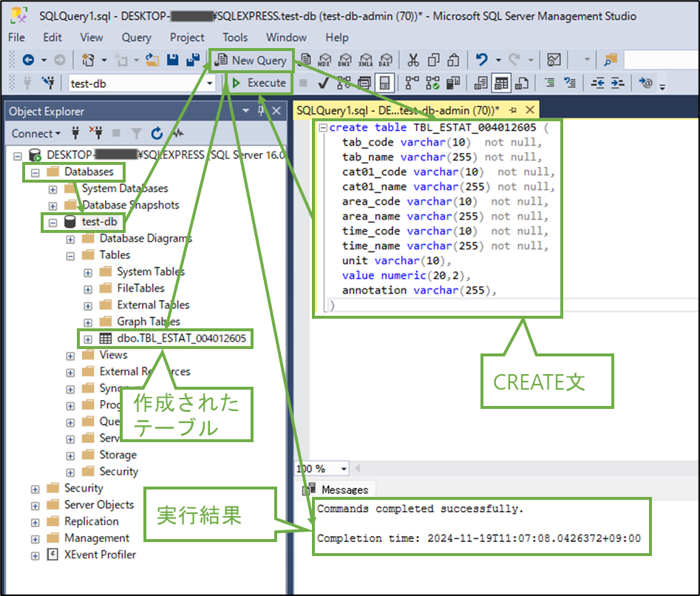Image resolution: width=700 pixels, height=596 pixels.
Task: Toggle Object Explorer auto-hide pin
Action: click(261, 111)
